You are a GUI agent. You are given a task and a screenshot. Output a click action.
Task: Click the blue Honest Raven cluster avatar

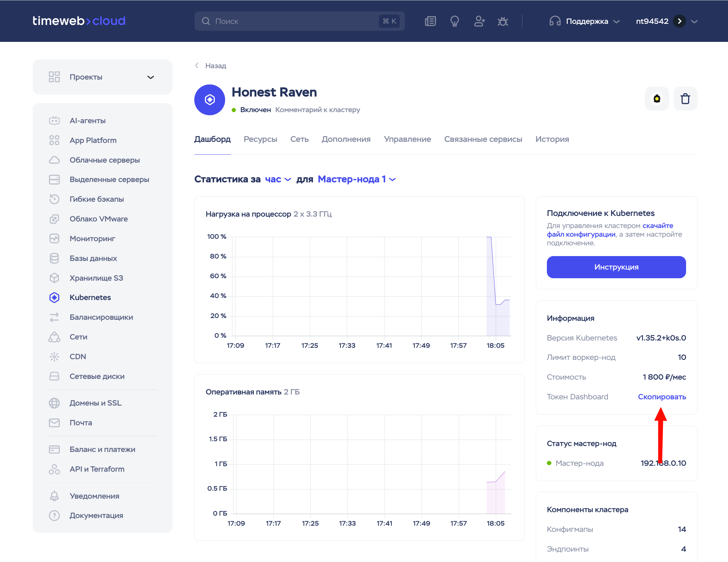[210, 100]
